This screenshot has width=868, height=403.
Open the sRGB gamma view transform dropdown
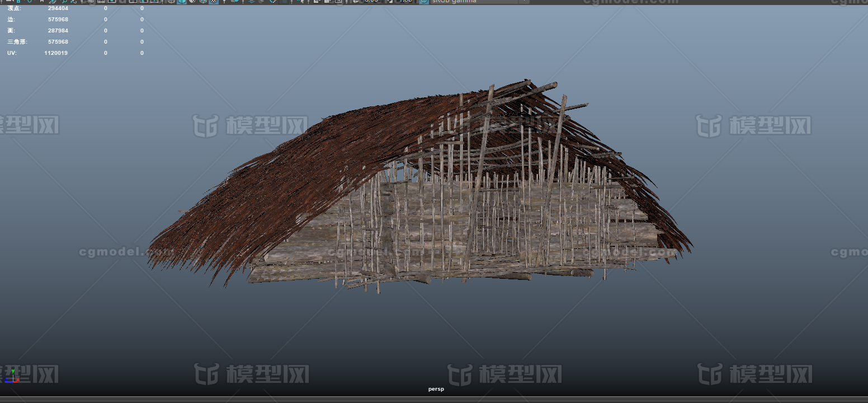coord(479,2)
